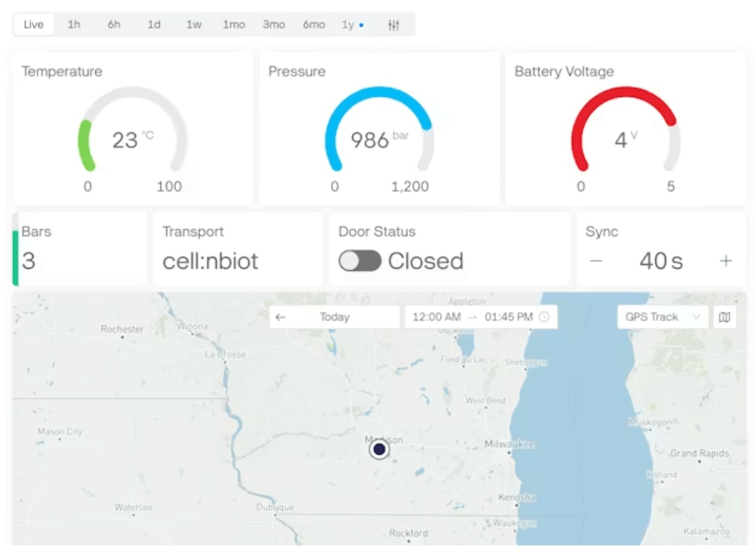756x554 pixels.
Task: Click the degrees Celsius symbol on Temperature gauge
Action: (146, 133)
